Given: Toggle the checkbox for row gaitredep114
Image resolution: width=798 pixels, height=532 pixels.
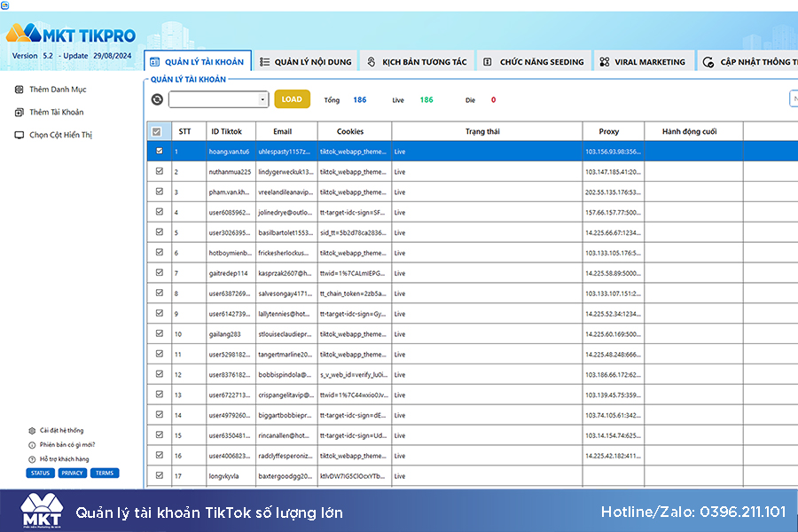Looking at the screenshot, I should click(160, 273).
